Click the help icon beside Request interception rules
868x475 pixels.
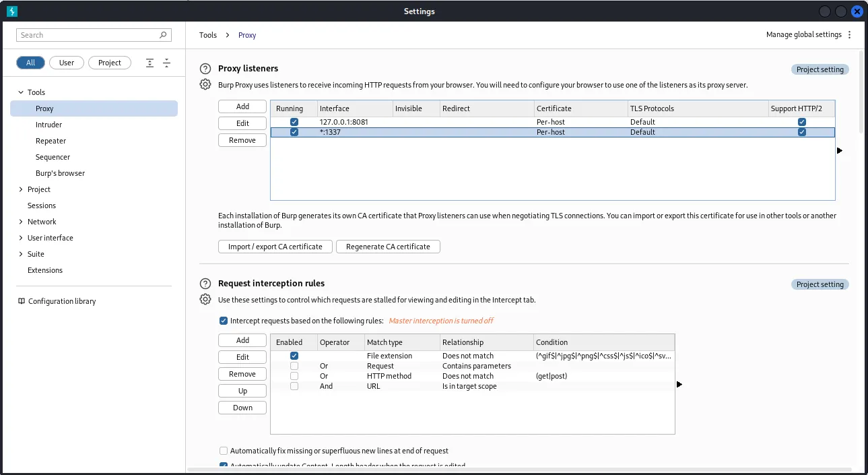(205, 284)
